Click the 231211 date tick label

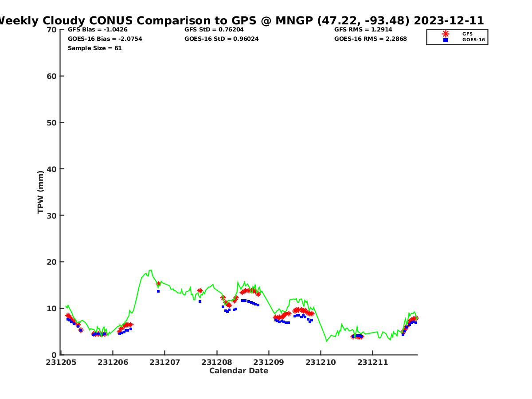click(x=373, y=362)
